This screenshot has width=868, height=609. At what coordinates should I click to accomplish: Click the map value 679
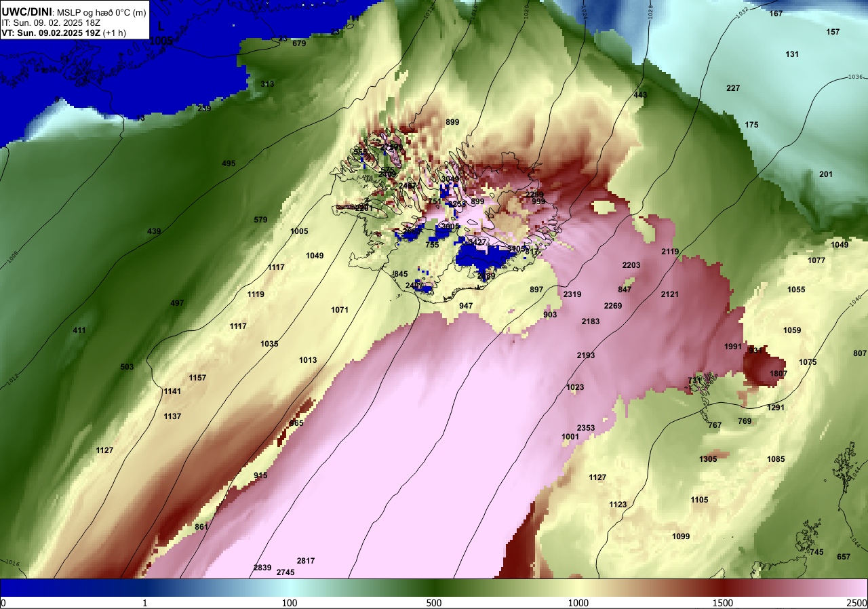click(299, 43)
